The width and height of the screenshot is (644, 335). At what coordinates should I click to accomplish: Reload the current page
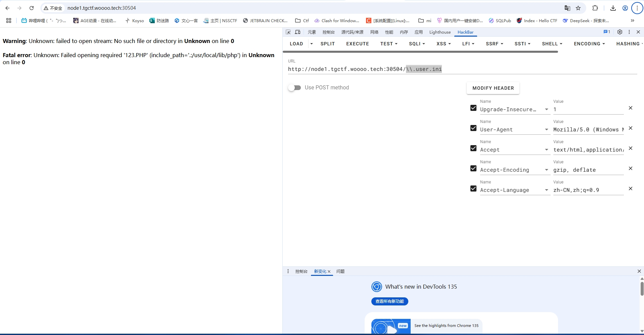(32, 8)
